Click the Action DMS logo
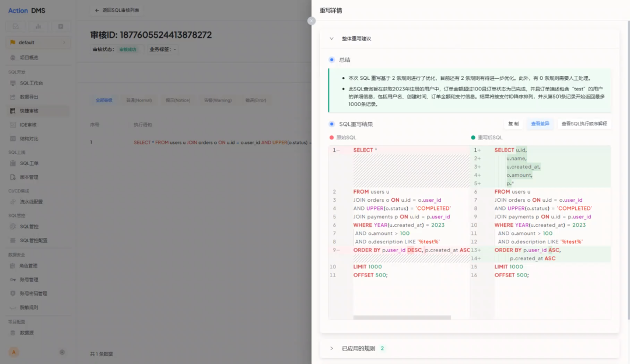The height and width of the screenshot is (364, 630). click(x=26, y=10)
